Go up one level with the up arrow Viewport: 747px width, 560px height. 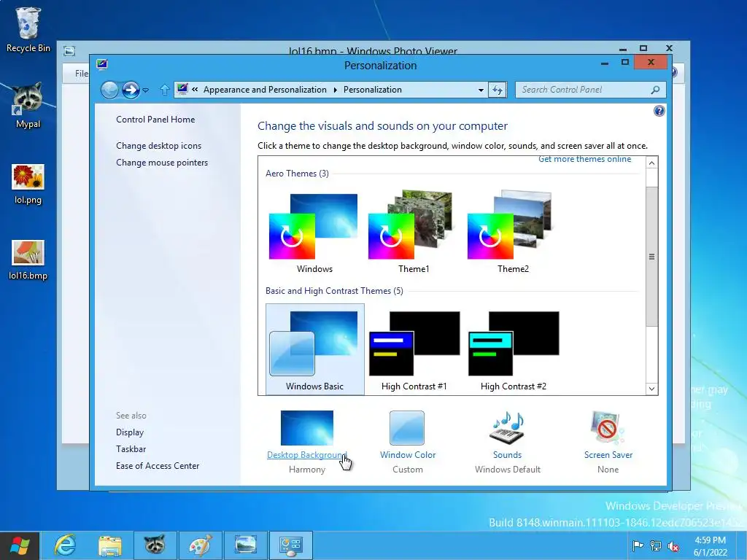[164, 90]
